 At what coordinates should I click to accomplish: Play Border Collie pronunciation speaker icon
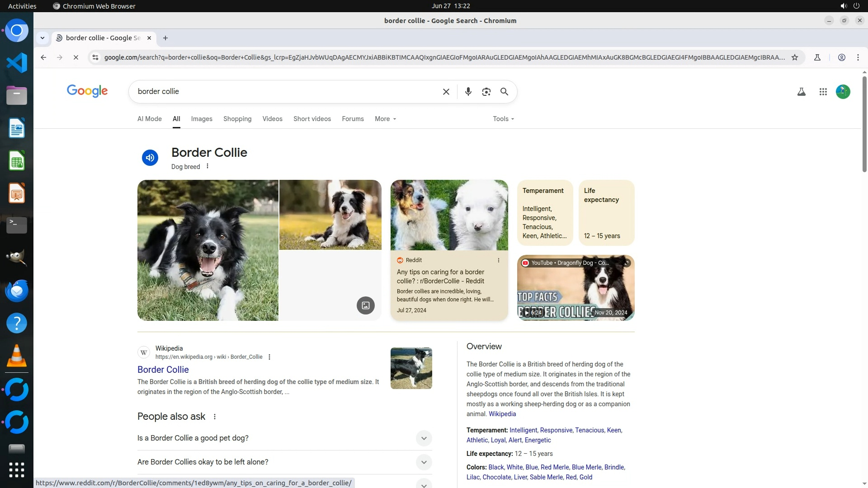click(150, 158)
